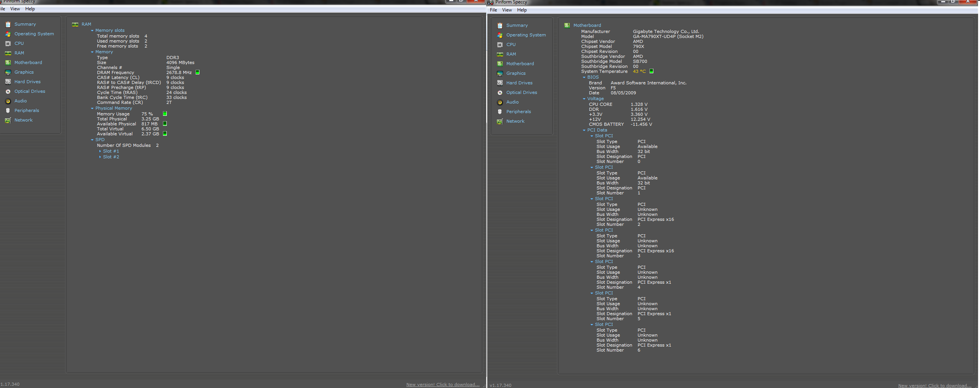Click the -11.456 V CMOS BATTERY value
The height and width of the screenshot is (388, 980).
click(641, 124)
